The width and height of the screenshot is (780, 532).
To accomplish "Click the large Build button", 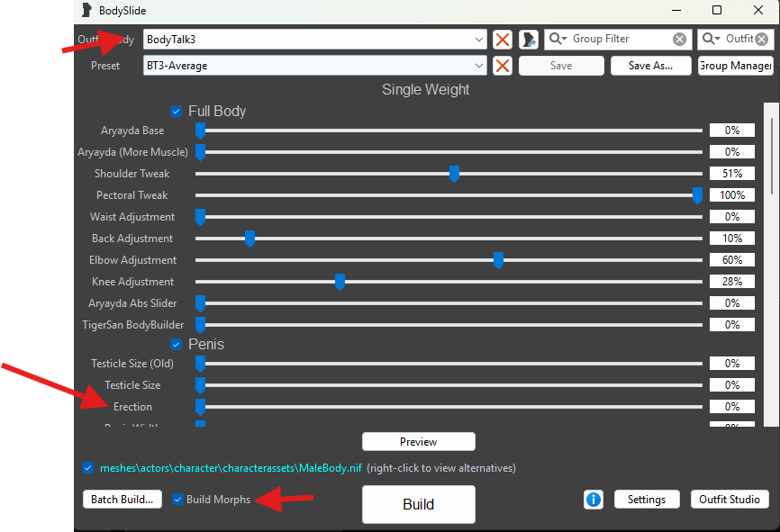I will pos(418,504).
